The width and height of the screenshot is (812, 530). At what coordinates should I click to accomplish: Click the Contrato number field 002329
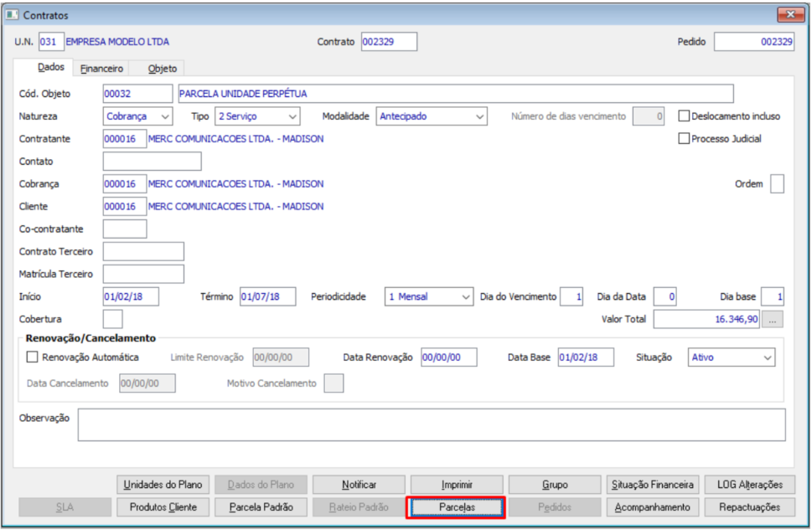click(389, 41)
